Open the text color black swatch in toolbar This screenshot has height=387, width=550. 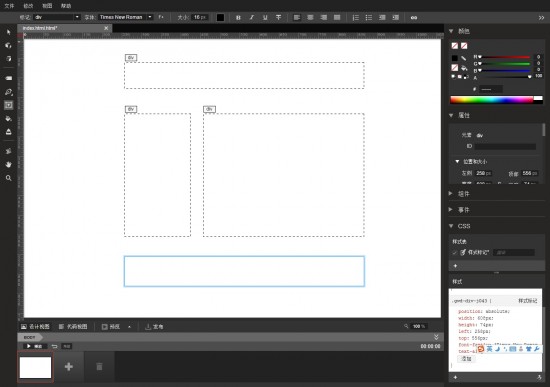(x=220, y=18)
